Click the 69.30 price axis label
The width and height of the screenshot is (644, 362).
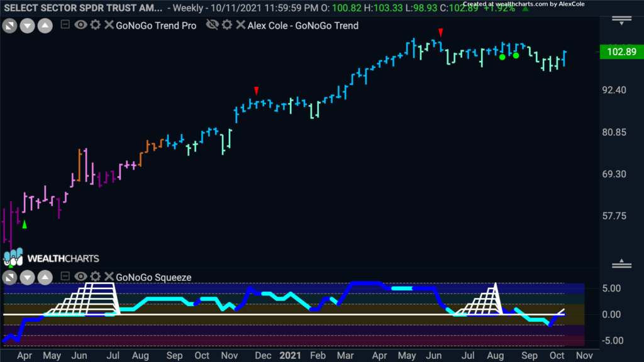614,174
